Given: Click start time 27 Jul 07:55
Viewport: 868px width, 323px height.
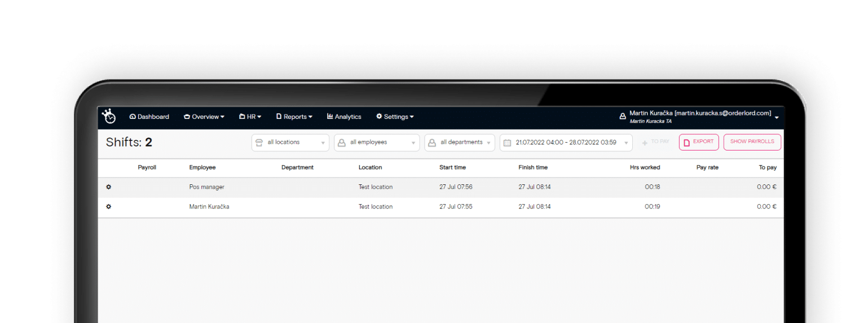Looking at the screenshot, I should [x=456, y=207].
